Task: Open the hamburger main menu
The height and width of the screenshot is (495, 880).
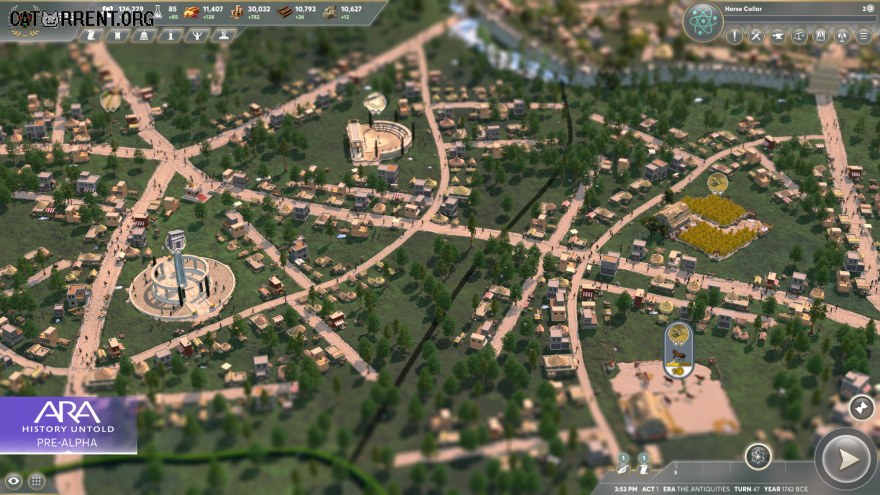Action: pyautogui.click(x=863, y=36)
